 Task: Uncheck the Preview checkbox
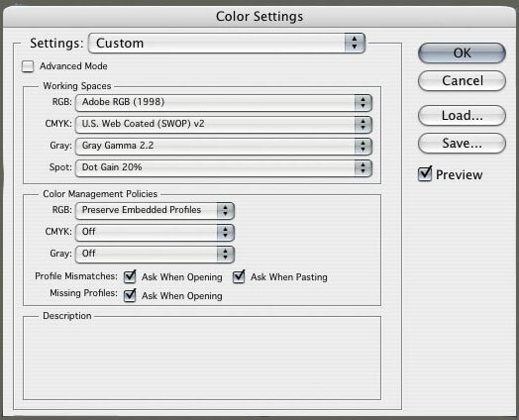[425, 174]
